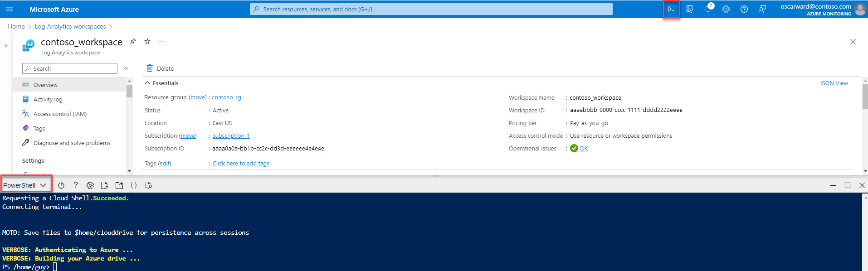The height and width of the screenshot is (271, 868).
Task: Click Cloud Shell web preview icon
Action: pos(148,185)
